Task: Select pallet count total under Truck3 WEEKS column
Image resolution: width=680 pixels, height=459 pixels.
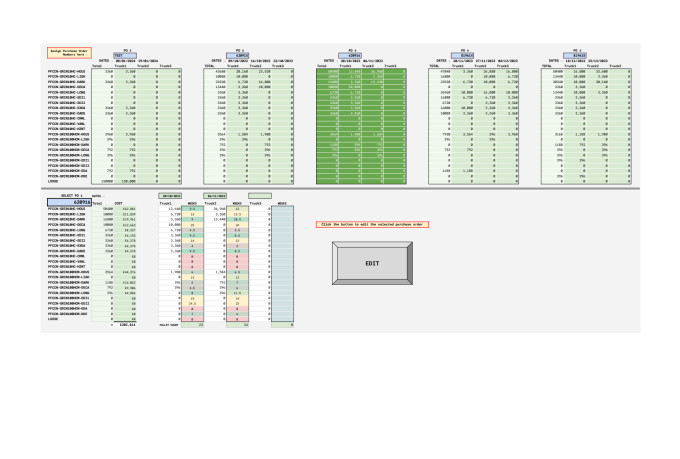Action: point(282,325)
